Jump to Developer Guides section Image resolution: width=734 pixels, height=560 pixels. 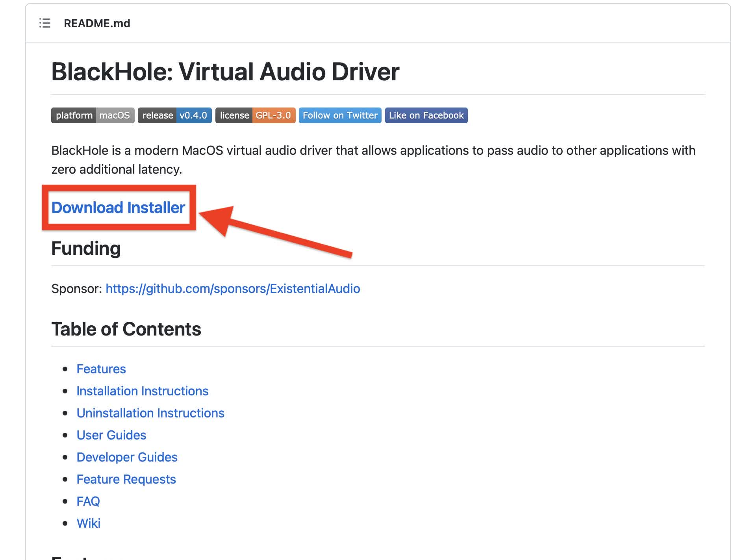pos(127,457)
